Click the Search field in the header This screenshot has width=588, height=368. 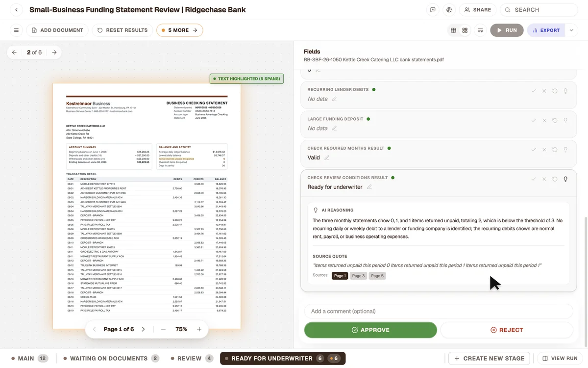tap(539, 10)
